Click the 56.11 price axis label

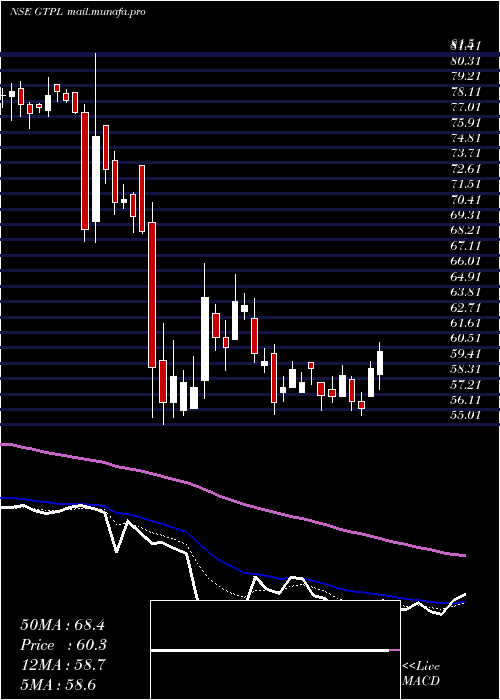coord(466,400)
